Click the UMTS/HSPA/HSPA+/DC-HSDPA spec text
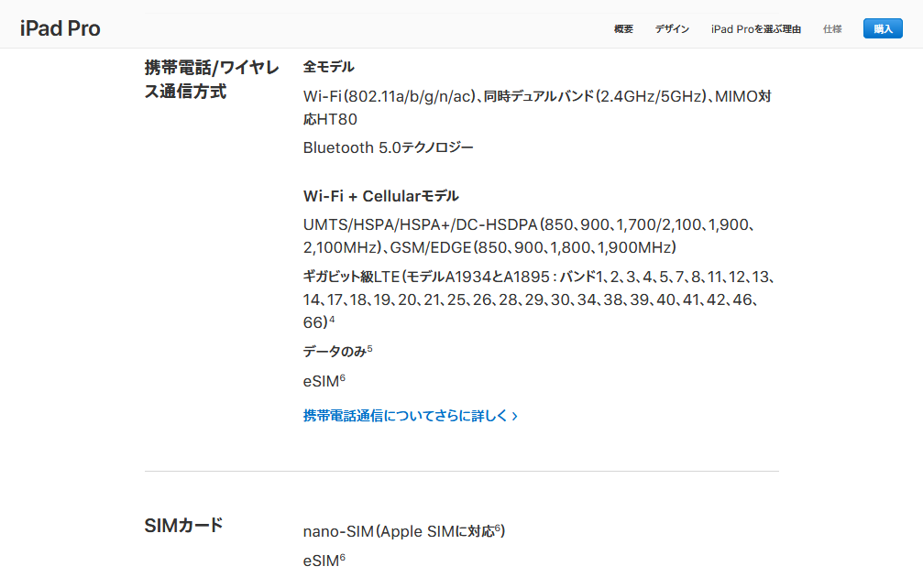Screen dimensions: 923x588 click(x=529, y=235)
